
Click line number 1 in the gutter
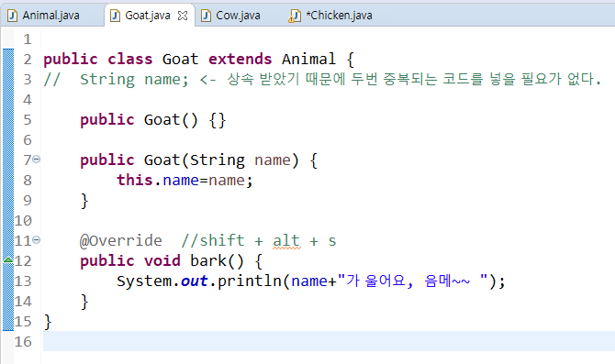coord(27,39)
